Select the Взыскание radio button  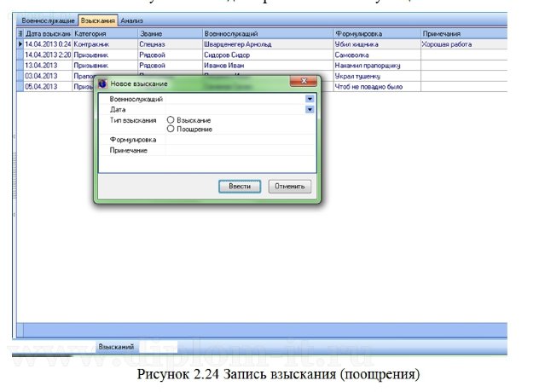(171, 120)
